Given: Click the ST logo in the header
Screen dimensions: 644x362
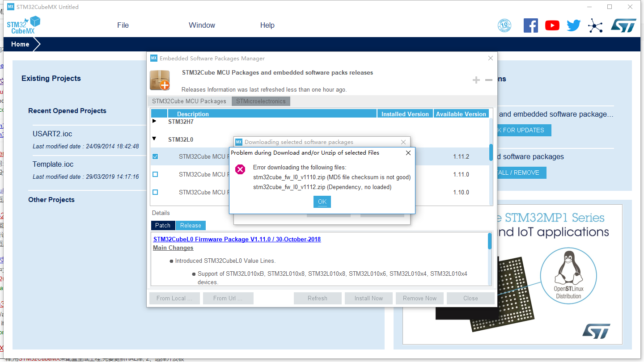Looking at the screenshot, I should 623,25.
